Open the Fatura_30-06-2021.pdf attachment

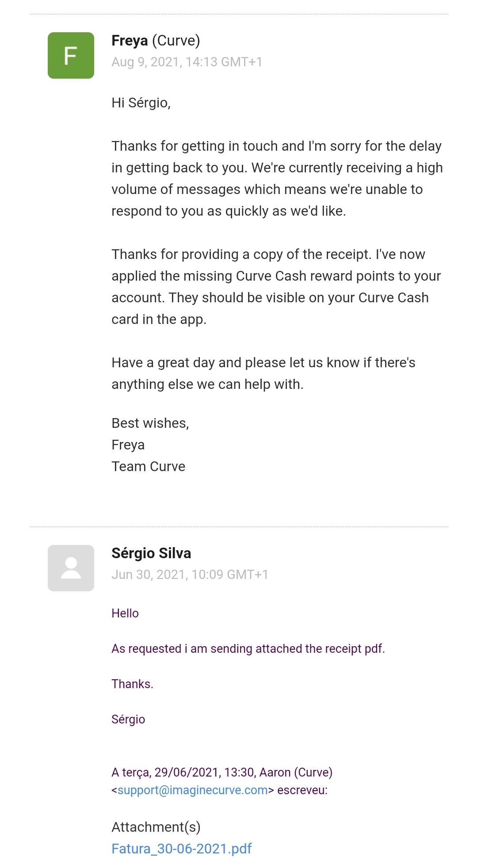coord(181,849)
